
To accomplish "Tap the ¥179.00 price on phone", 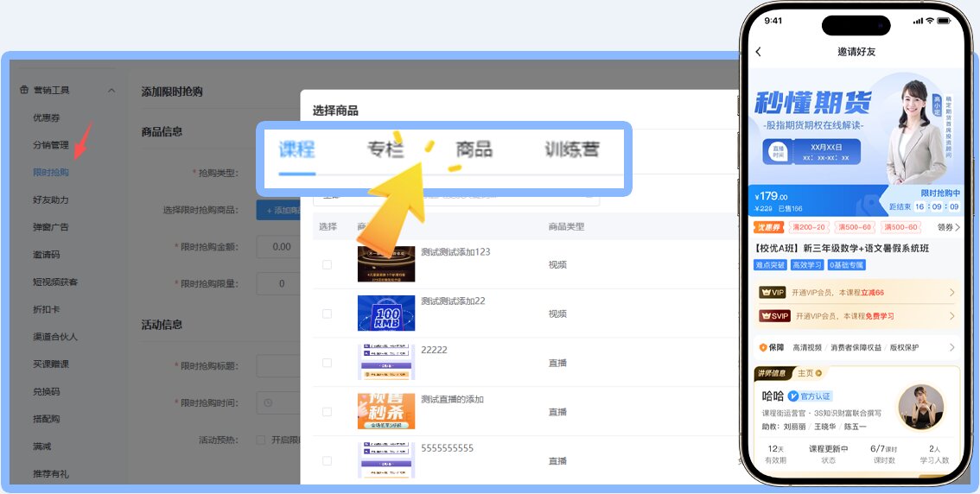I will (x=771, y=196).
